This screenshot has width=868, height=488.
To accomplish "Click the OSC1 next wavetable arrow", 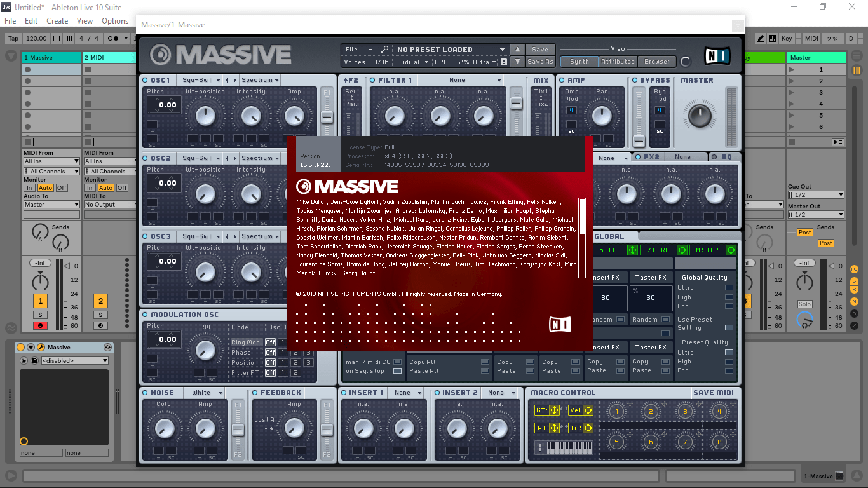I will pyautogui.click(x=234, y=81).
